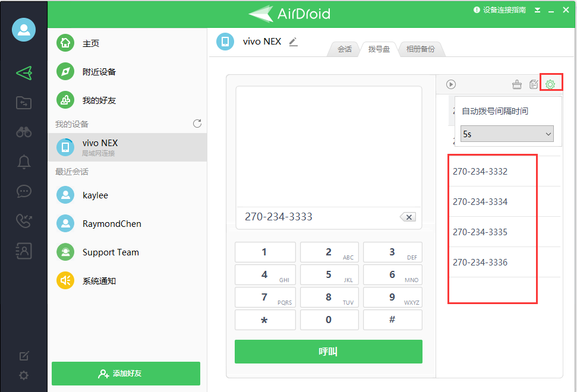Image resolution: width=577 pixels, height=392 pixels.
Task: Click the refresh my devices icon
Action: coord(197,124)
